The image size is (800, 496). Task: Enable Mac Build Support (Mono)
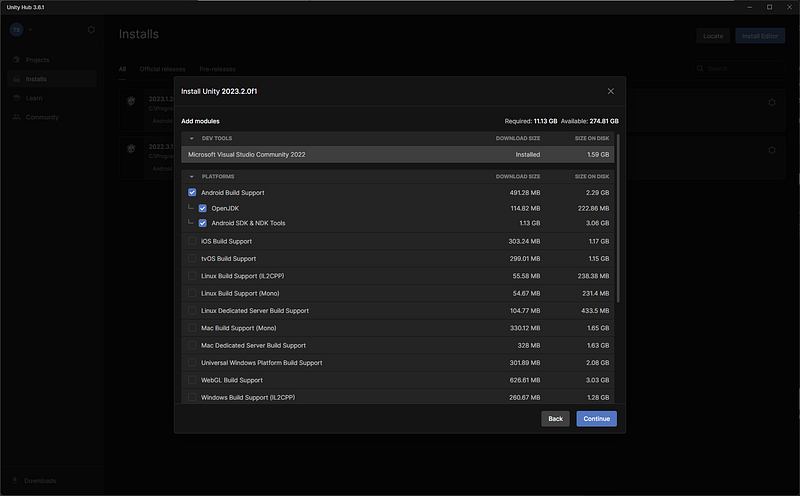point(192,328)
